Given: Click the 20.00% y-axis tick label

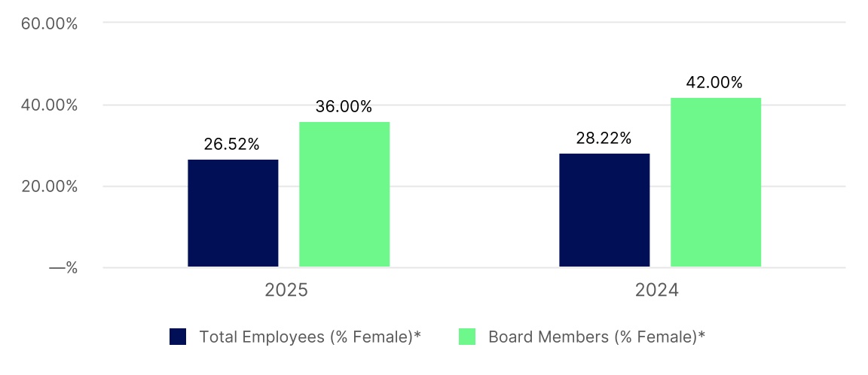Looking at the screenshot, I should pos(50,187).
